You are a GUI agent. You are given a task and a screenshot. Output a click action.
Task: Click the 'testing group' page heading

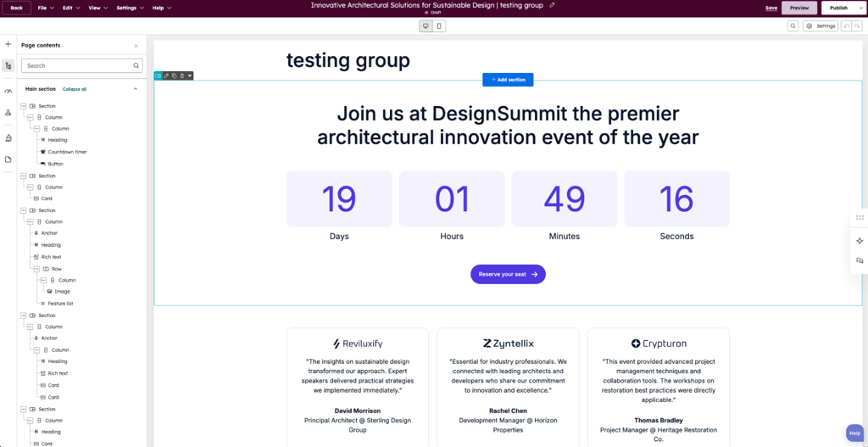coord(348,60)
